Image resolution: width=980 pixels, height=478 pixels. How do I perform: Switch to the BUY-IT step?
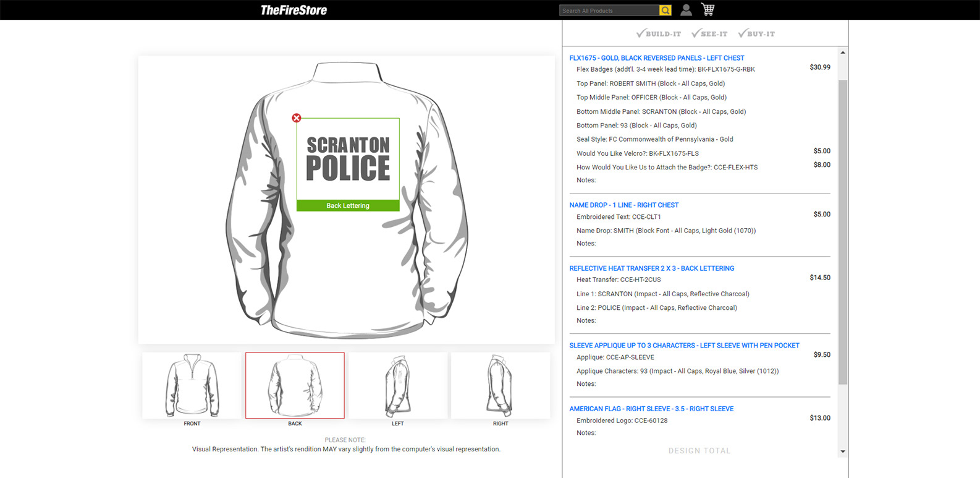tap(756, 33)
